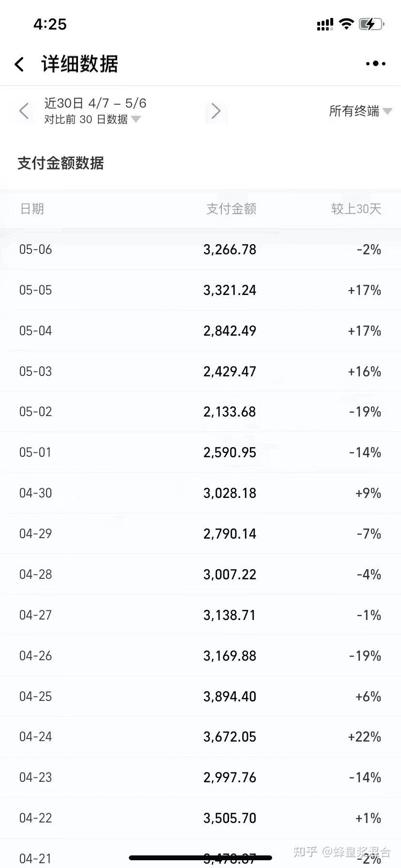The height and width of the screenshot is (868, 401).
Task: Tap the home indicator bar at bottom
Action: 200,858
